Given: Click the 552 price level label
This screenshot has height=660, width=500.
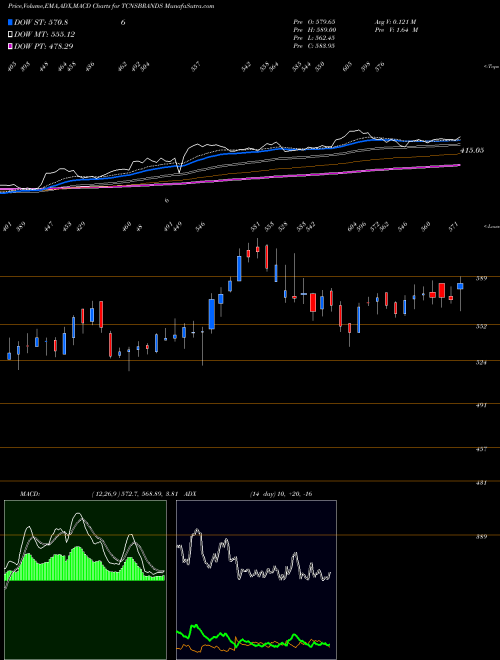Looking at the screenshot, I should click(482, 326).
